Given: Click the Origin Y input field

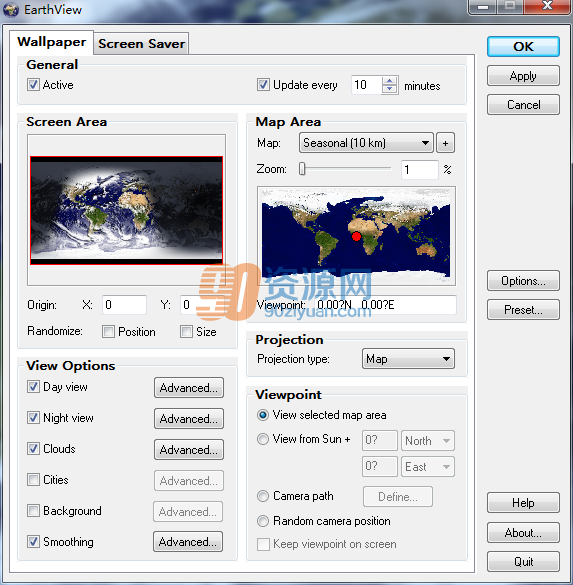Looking at the screenshot, I should click(202, 305).
